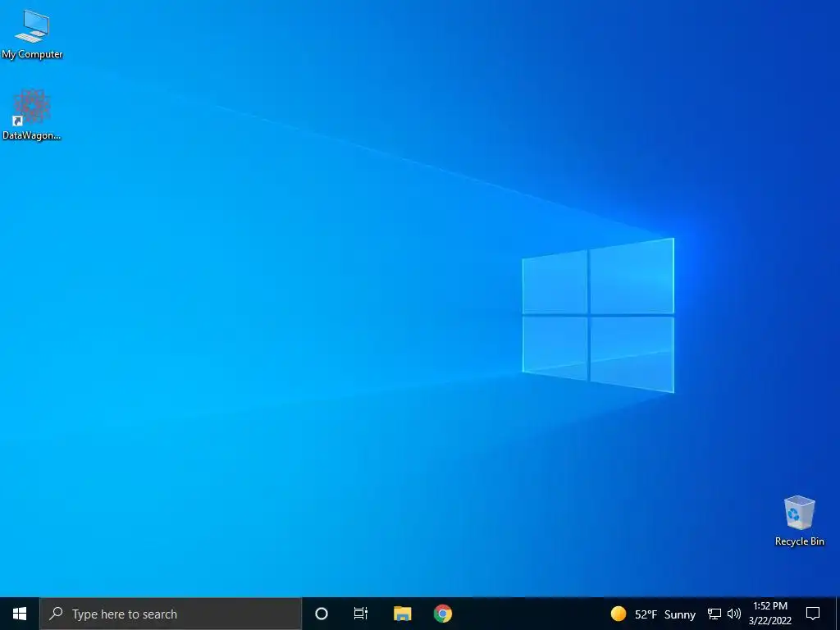Viewport: 840px width, 630px height.
Task: Open Task View on the taskbar
Action: [x=361, y=614]
